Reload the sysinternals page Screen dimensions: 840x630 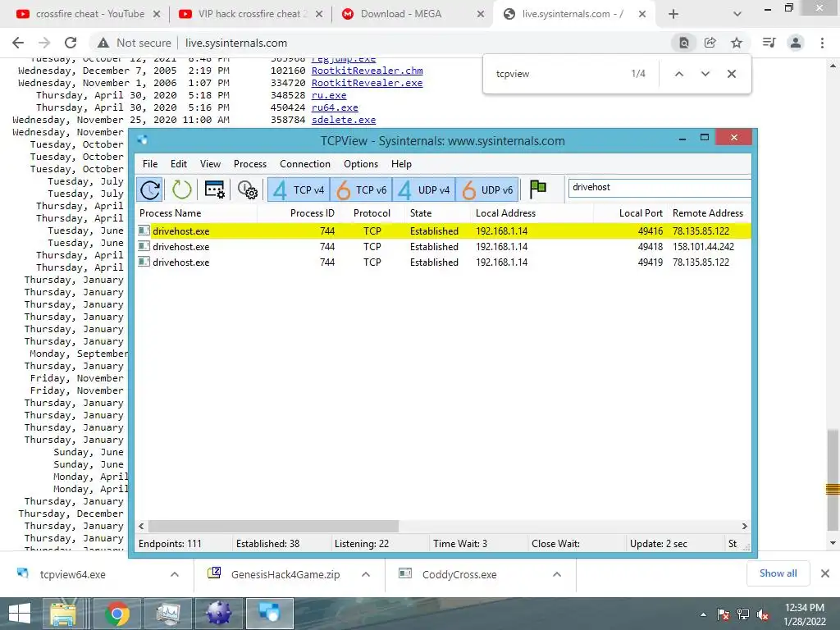[71, 43]
